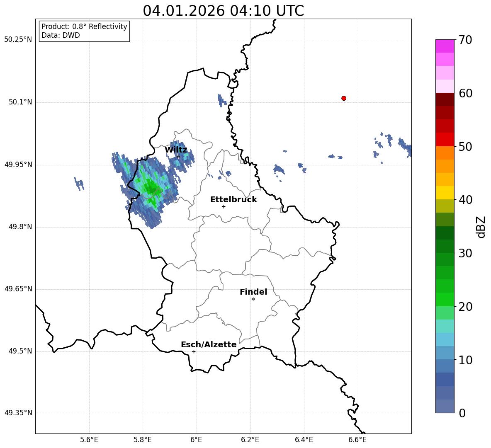Viewport: 491px width, 448px height.
Task: Click the isolated echo west near 5.55°E
Action: [79, 184]
